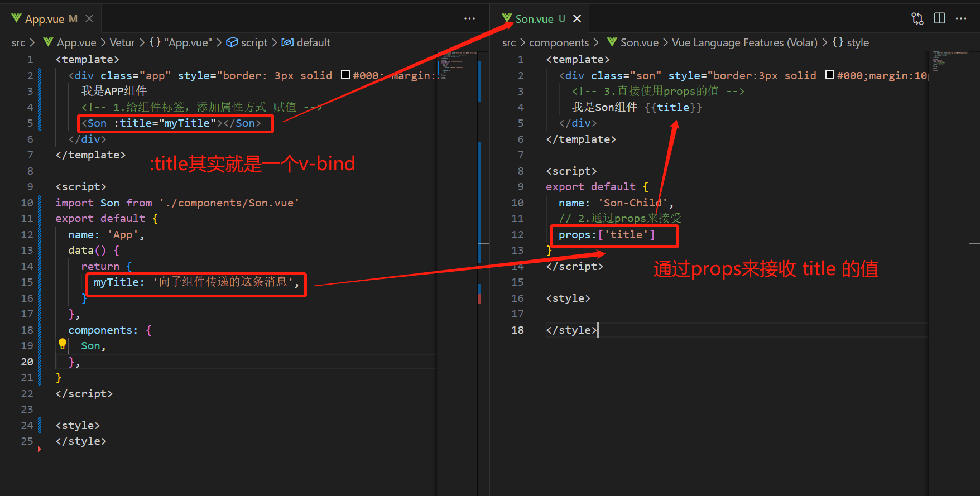Viewport: 980px width, 496px height.
Task: Click the lightbulb quick-fix icon
Action: [x=63, y=344]
